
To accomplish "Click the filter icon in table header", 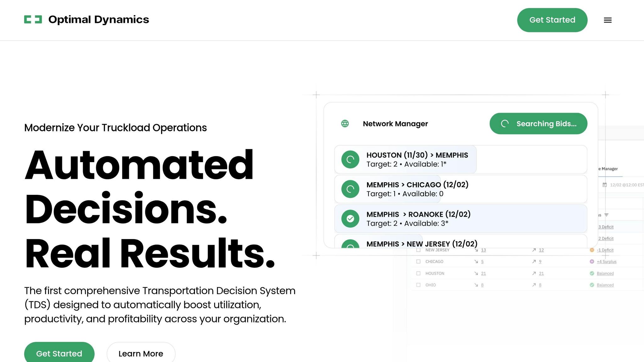I will (x=606, y=215).
